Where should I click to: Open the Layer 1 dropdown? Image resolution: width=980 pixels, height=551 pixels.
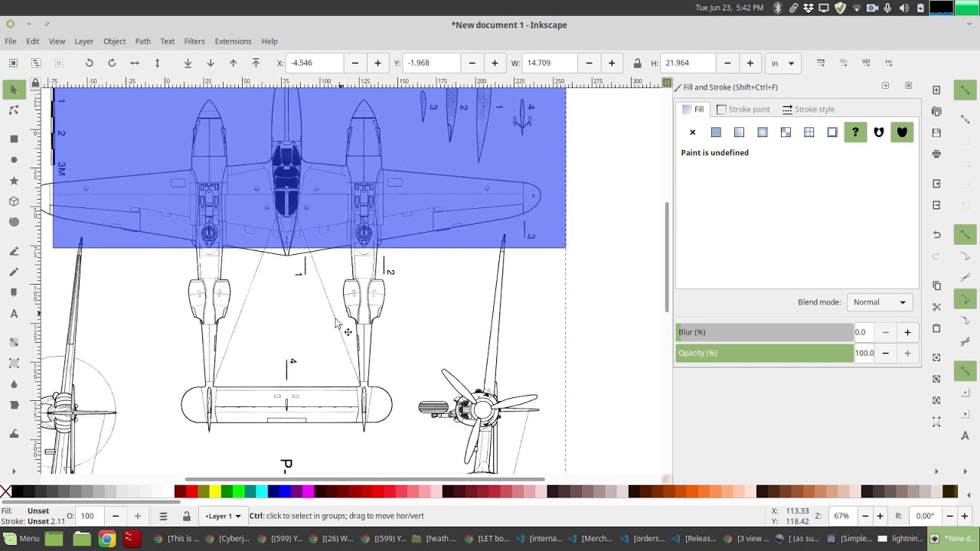223,516
